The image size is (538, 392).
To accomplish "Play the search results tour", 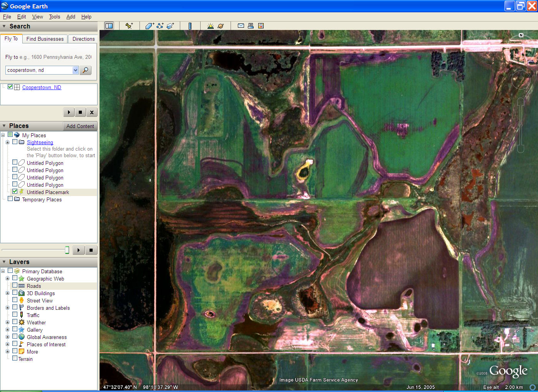I will pos(69,112).
